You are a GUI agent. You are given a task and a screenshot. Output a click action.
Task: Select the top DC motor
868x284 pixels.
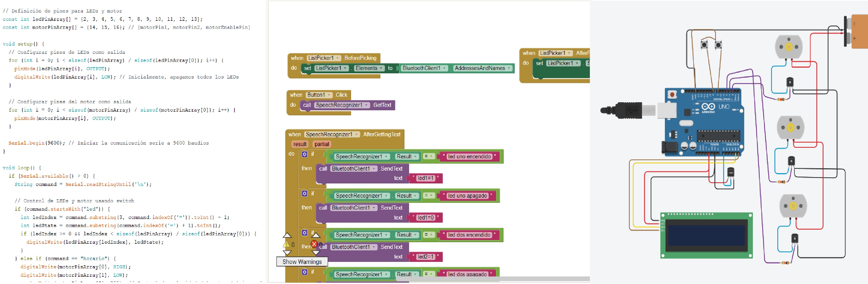tap(789, 47)
